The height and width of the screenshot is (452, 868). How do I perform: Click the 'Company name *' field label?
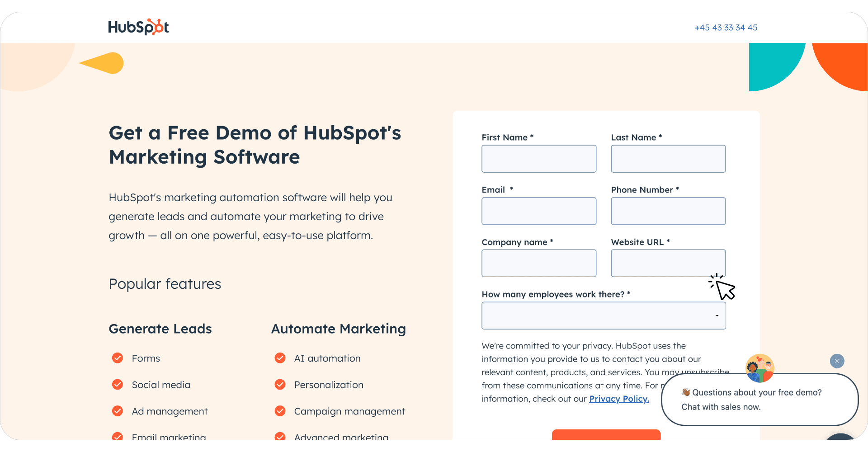coord(518,242)
